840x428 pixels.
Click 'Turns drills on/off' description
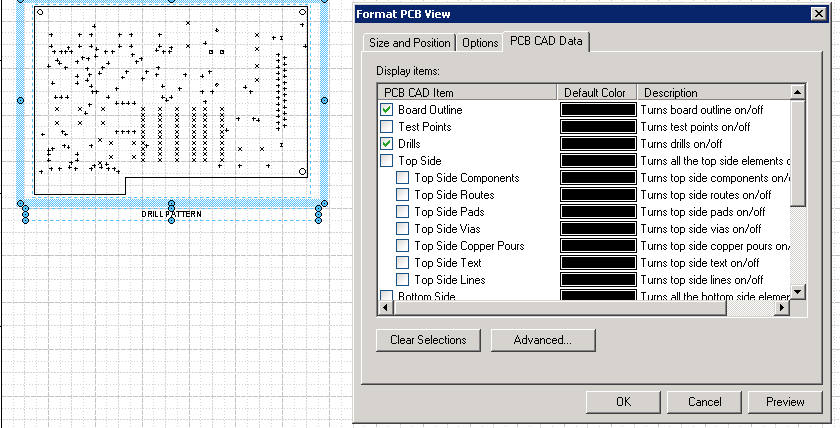coord(681,144)
